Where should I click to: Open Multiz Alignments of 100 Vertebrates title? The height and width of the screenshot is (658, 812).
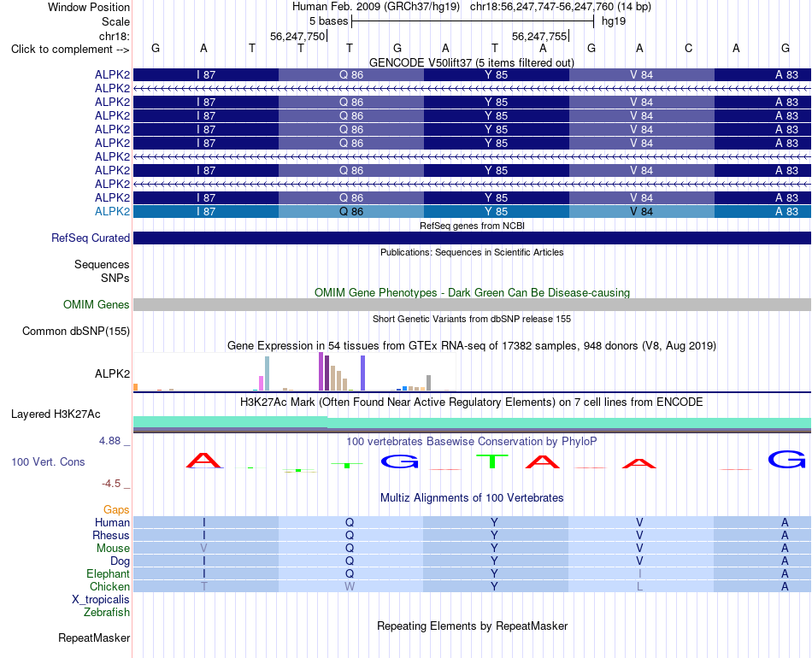(472, 498)
